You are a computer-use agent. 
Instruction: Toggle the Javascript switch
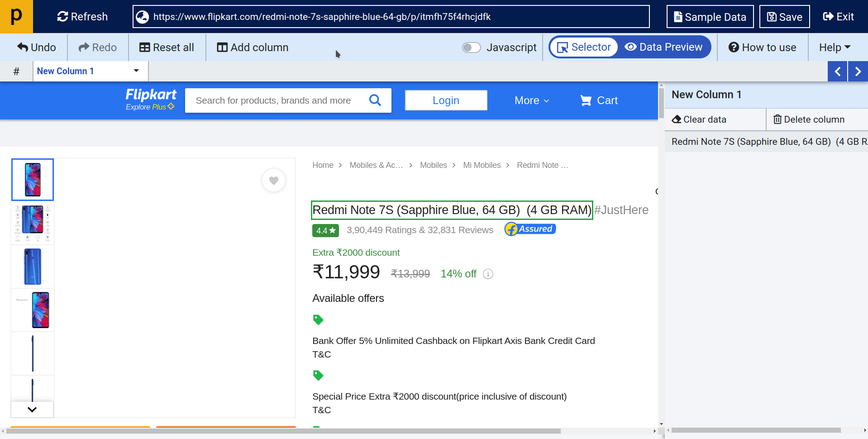point(471,48)
